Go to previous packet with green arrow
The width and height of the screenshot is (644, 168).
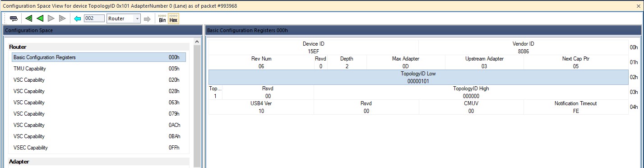[x=40, y=19]
